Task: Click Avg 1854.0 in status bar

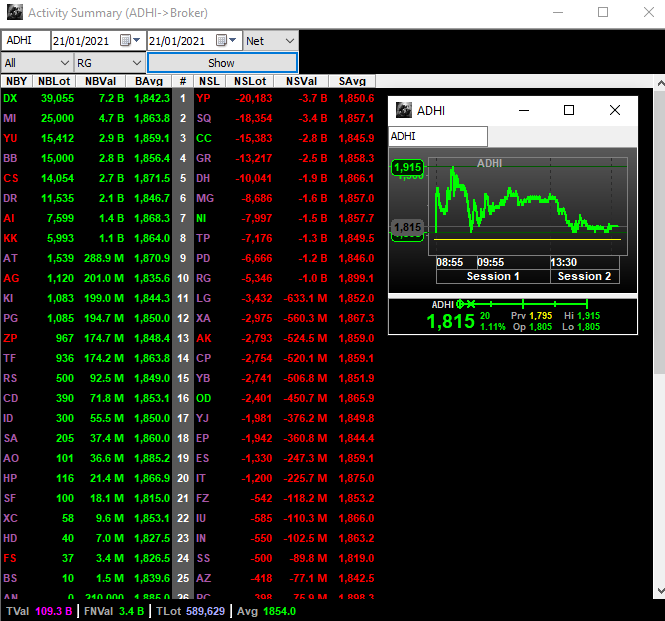Action: (266, 611)
